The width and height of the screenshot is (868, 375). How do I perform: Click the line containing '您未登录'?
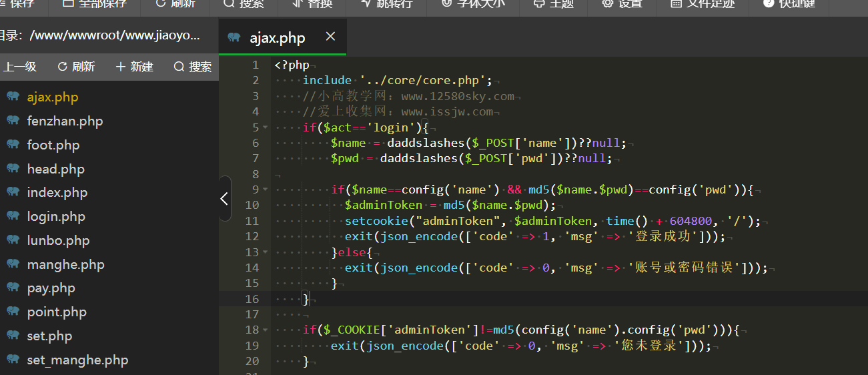521,346
